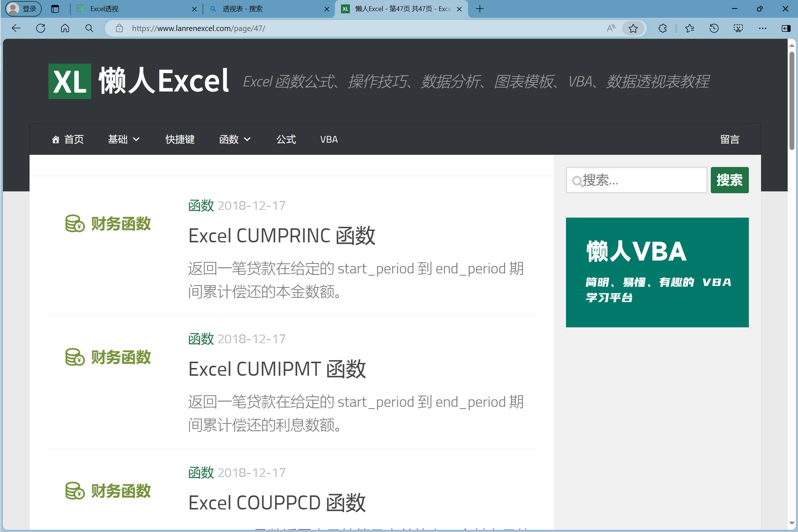The height and width of the screenshot is (532, 798).
Task: Open 公式 navigation item
Action: 286,140
